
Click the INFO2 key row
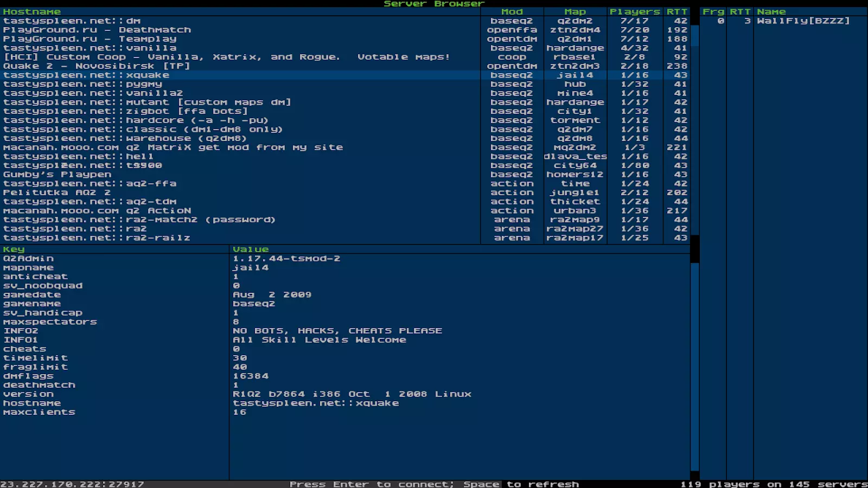[345, 331]
